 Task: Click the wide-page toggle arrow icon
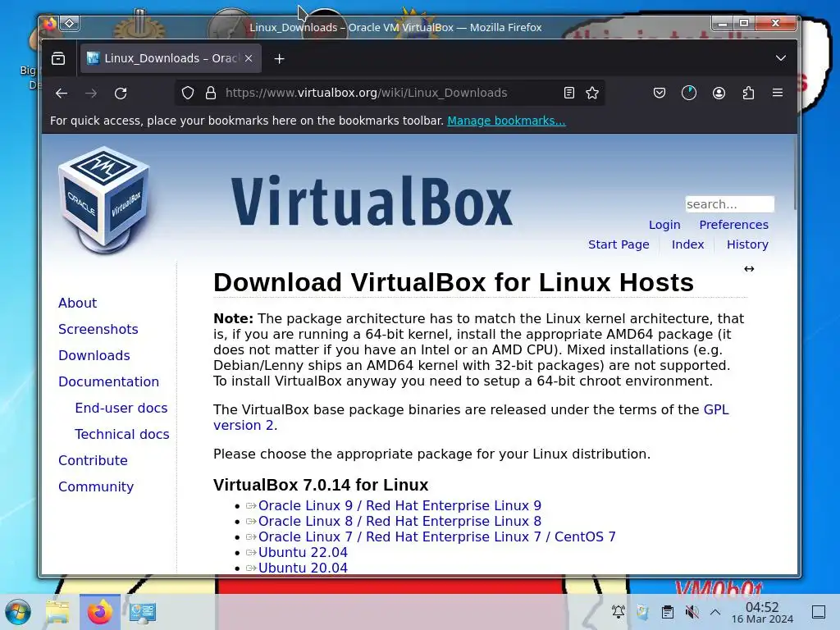(749, 269)
